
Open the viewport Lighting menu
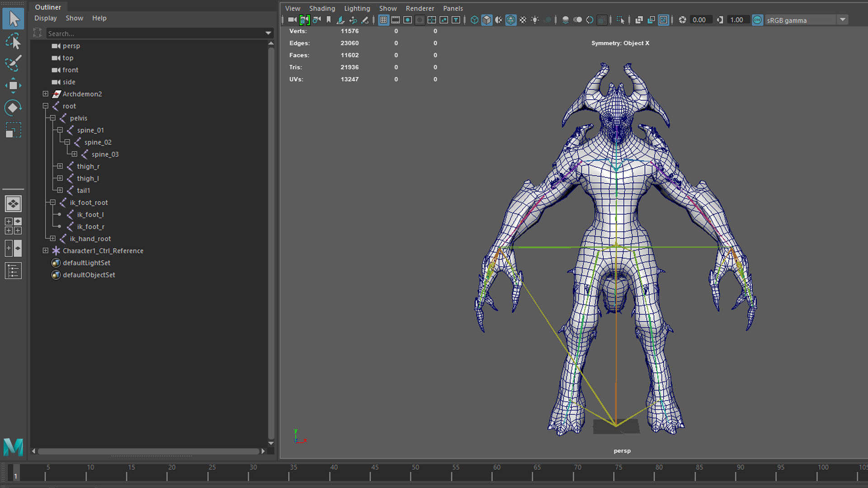(x=357, y=8)
